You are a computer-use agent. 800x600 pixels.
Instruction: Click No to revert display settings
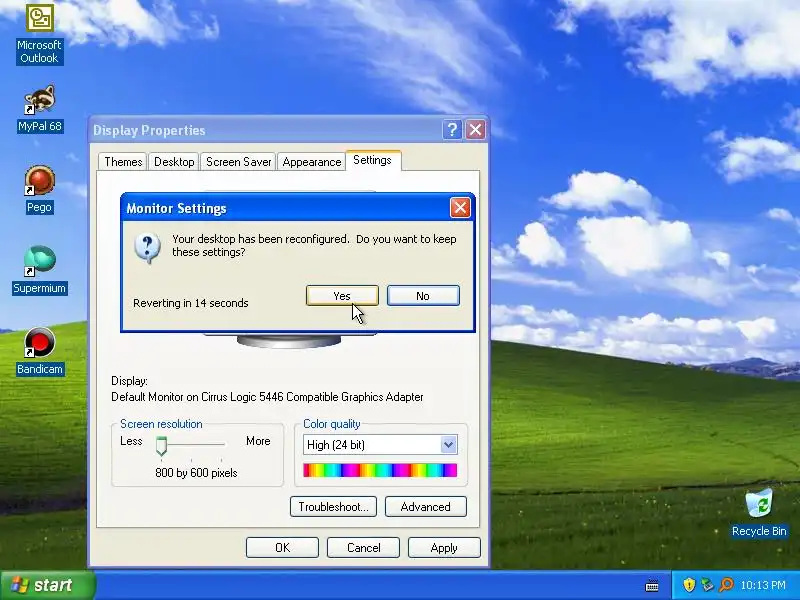423,296
